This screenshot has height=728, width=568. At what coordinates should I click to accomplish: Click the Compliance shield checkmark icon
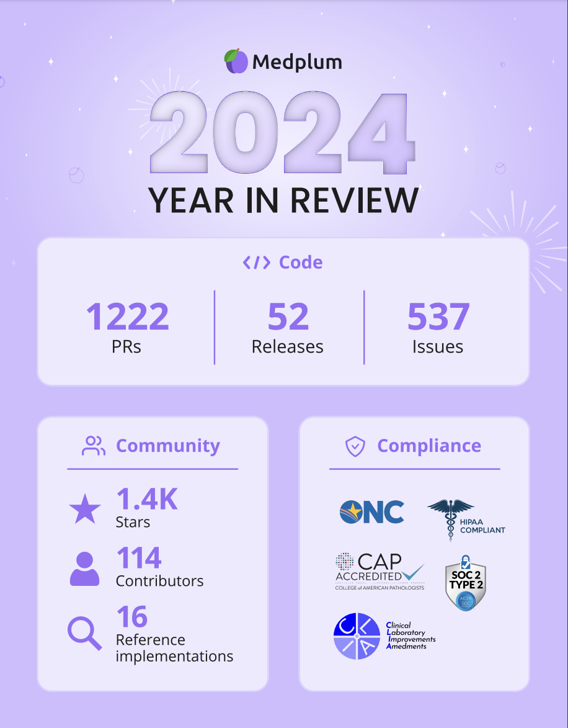click(354, 445)
